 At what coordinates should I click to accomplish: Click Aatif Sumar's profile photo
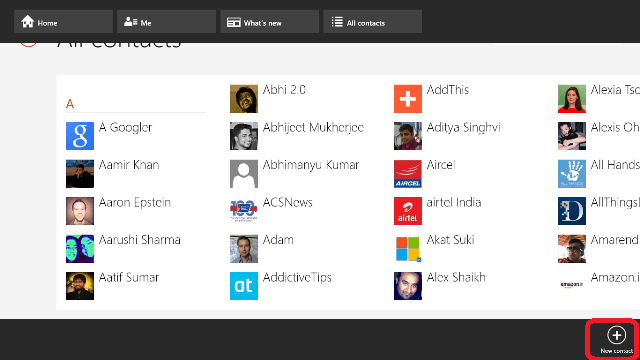point(80,286)
